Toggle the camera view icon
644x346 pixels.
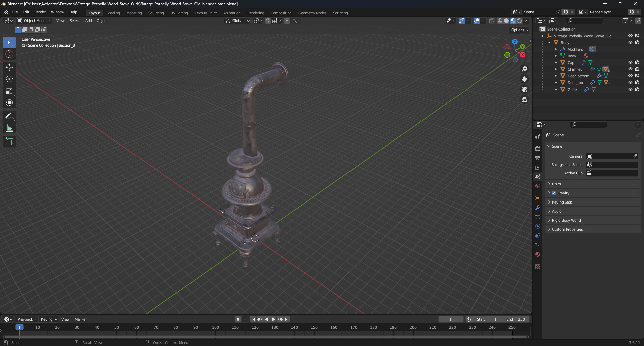524,89
